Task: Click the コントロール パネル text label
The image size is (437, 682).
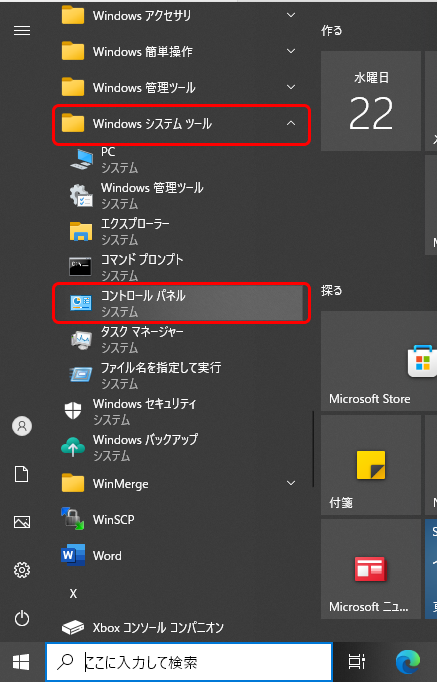Action: click(143, 296)
